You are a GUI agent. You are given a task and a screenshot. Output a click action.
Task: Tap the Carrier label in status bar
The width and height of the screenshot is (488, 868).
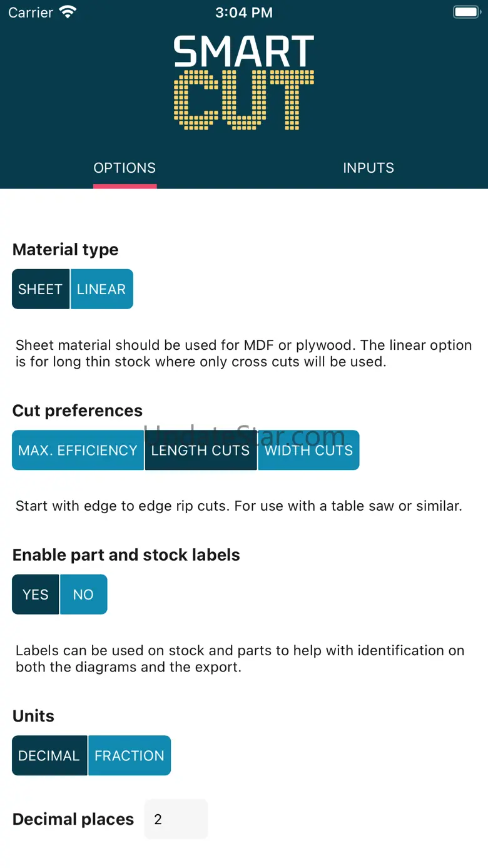point(31,13)
